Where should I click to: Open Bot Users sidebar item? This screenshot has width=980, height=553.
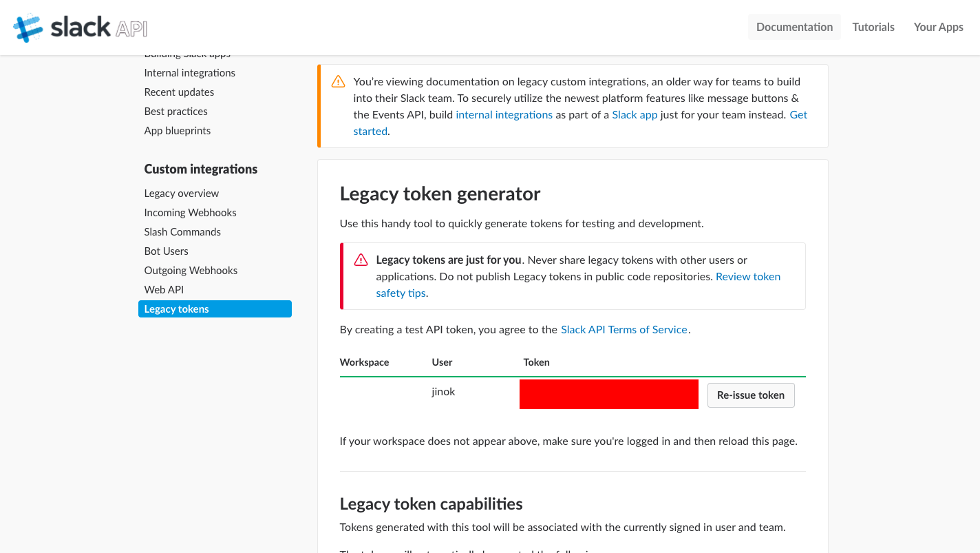click(166, 251)
